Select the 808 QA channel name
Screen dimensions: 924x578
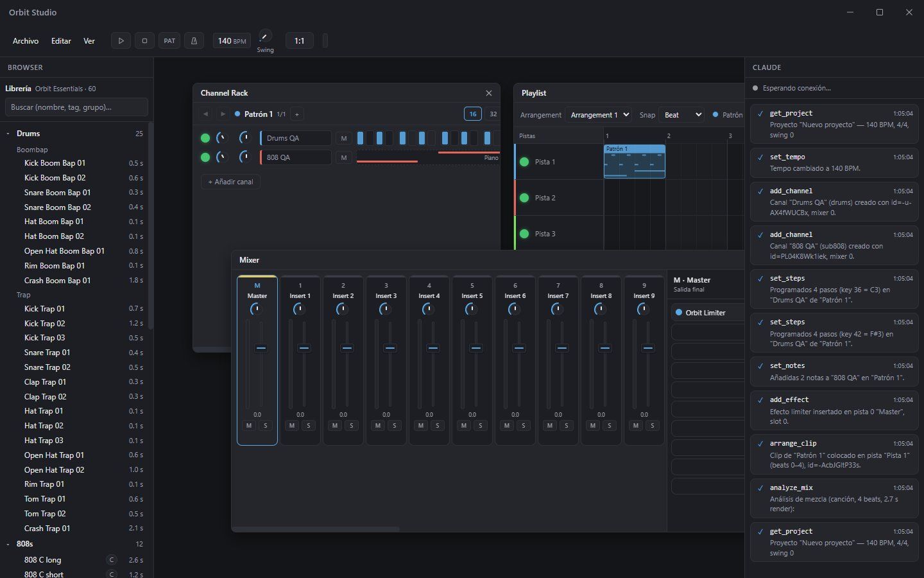[x=296, y=157]
